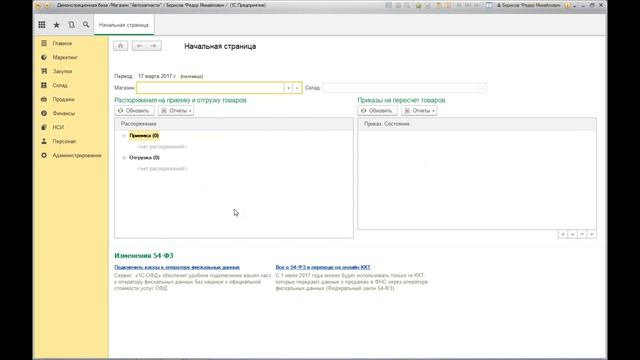
Task: Click Обновить under Приказы на пересчет
Action: coord(377,111)
